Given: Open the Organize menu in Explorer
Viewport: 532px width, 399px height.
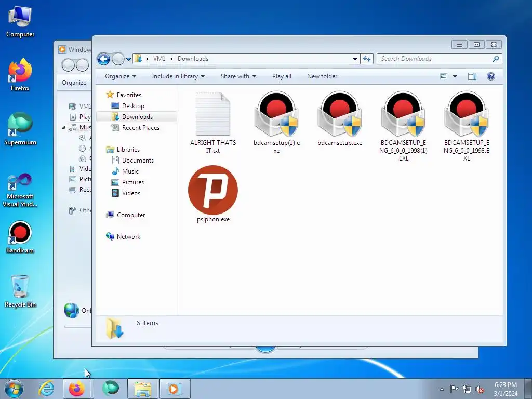Looking at the screenshot, I should pos(121,76).
